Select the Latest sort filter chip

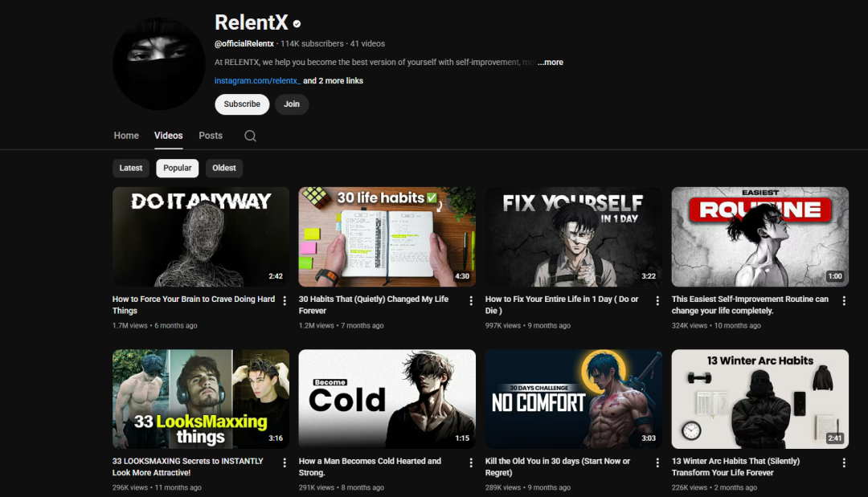pyautogui.click(x=131, y=168)
